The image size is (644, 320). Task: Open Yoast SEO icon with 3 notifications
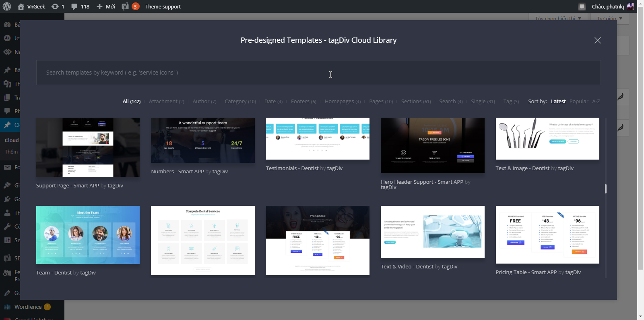[x=130, y=6]
